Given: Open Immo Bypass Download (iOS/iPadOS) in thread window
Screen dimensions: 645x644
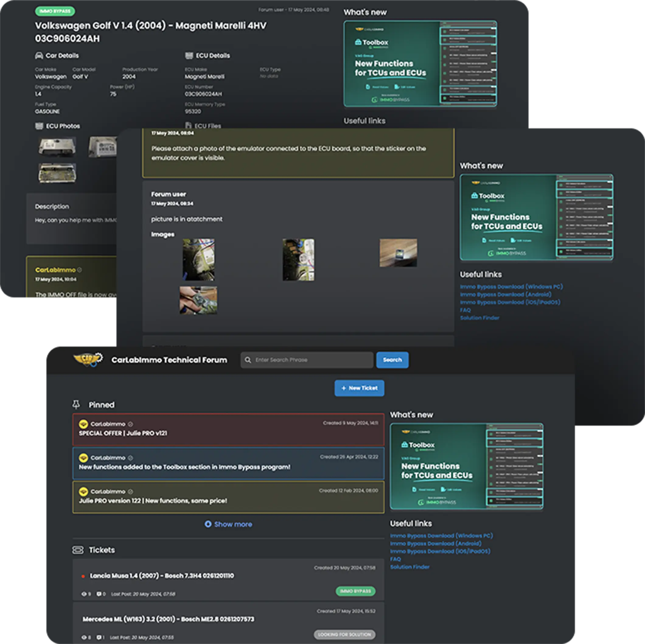Looking at the screenshot, I should [x=510, y=302].
